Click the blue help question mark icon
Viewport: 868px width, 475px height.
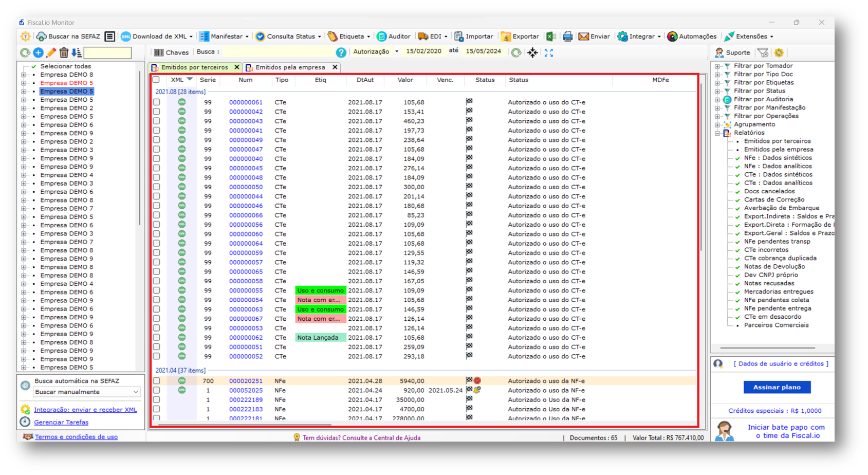(341, 52)
